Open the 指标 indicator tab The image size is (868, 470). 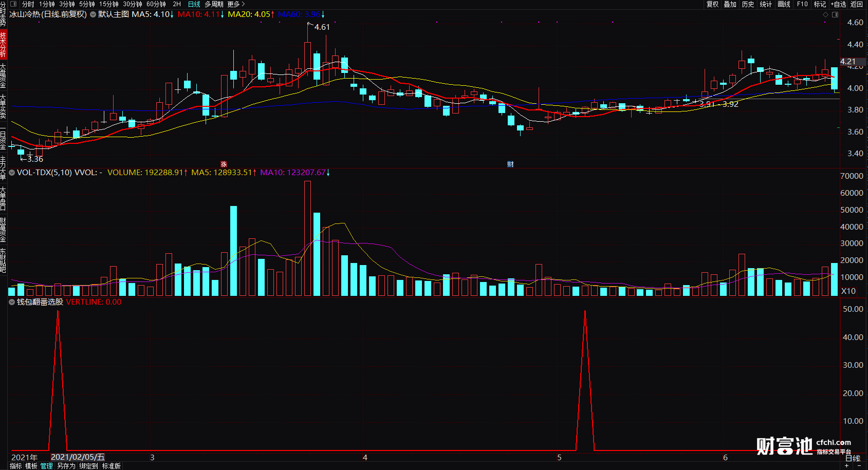(16, 466)
